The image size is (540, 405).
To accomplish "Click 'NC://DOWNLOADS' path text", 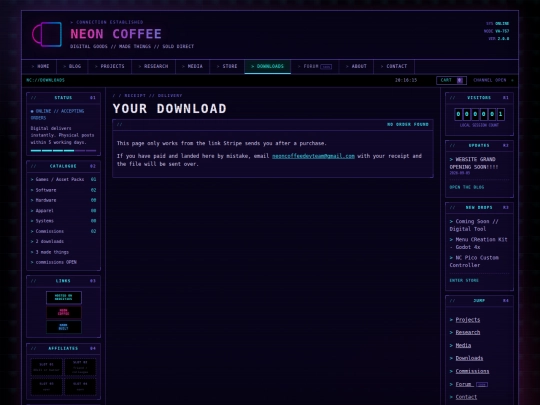I will click(45, 80).
